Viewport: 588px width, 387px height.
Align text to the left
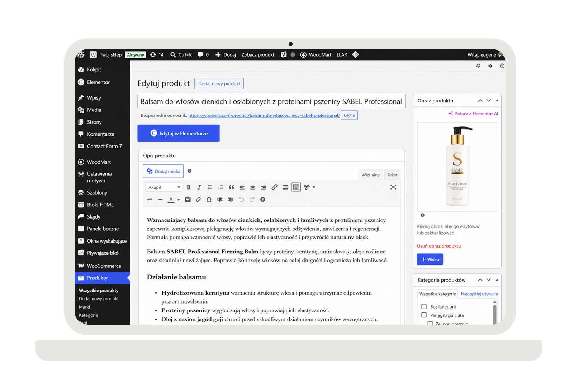(x=242, y=187)
